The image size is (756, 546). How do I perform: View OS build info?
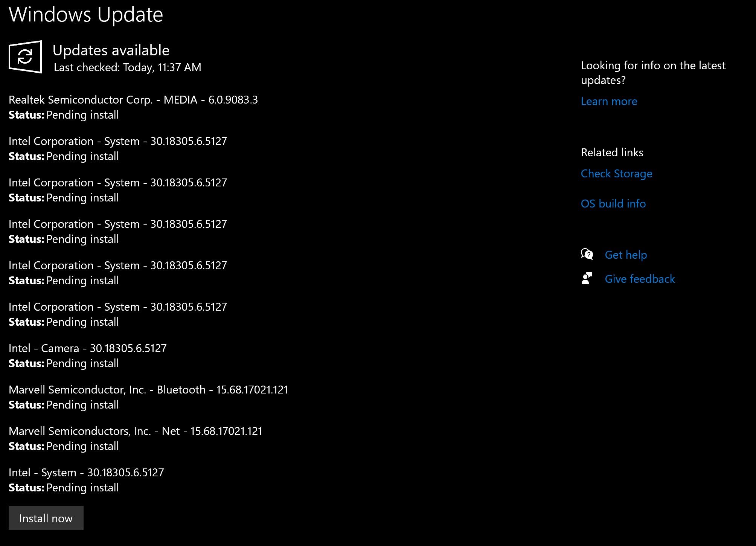pyautogui.click(x=613, y=203)
